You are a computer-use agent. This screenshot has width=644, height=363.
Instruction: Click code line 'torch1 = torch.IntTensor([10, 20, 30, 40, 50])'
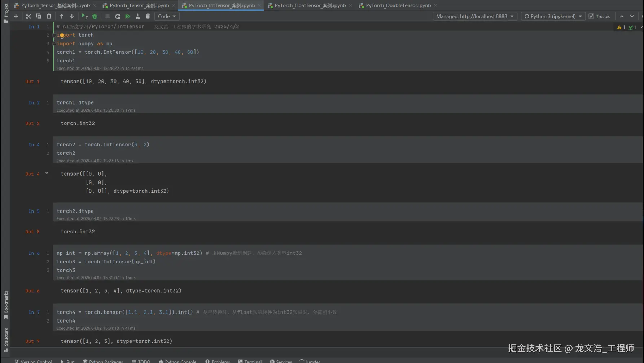(128, 52)
